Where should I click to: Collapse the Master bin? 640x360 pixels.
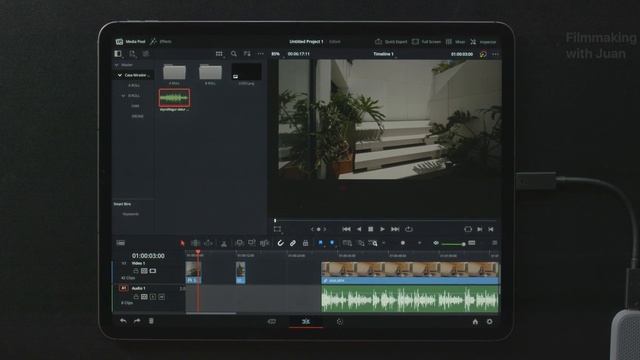(117, 65)
